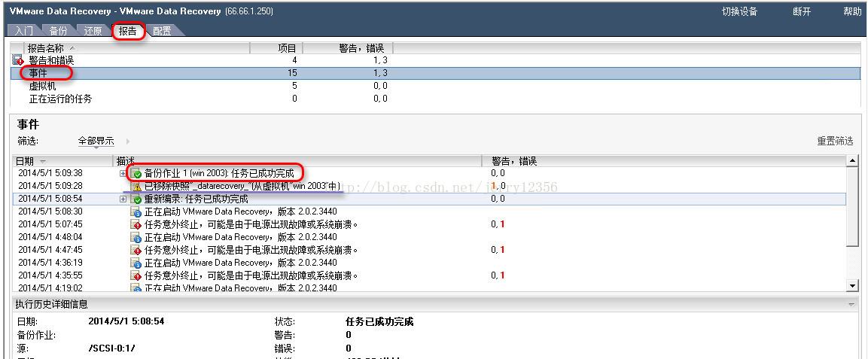Click the 项目 column header
Image resolution: width=868 pixels, height=359 pixels.
click(276, 49)
